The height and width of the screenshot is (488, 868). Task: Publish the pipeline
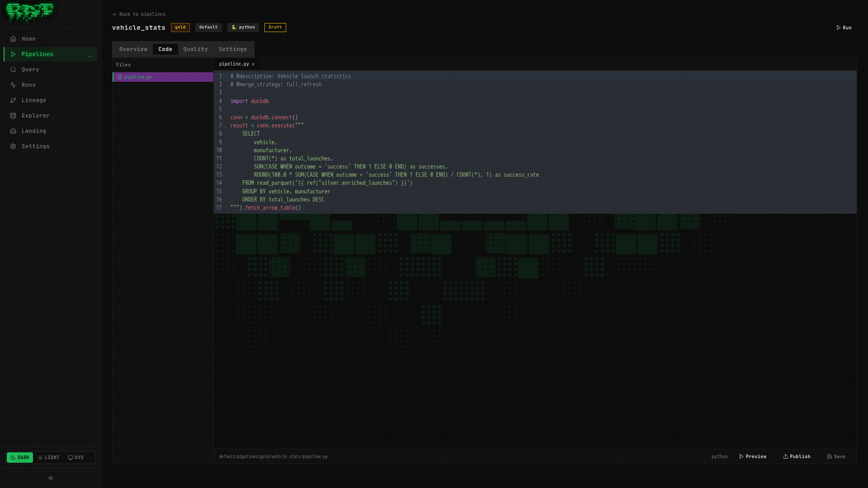coord(797,456)
